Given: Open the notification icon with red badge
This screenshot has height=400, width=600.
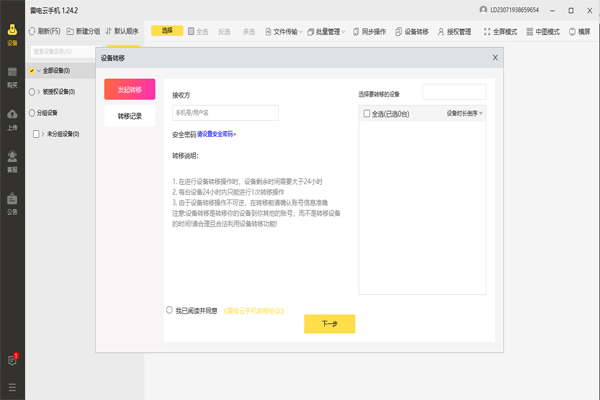Looking at the screenshot, I should click(x=12, y=359).
